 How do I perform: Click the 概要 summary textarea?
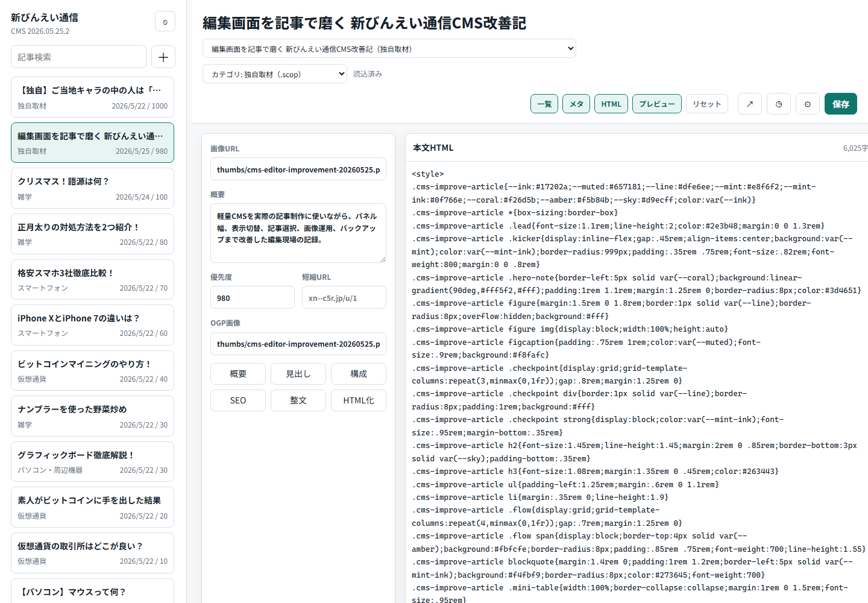(298, 233)
